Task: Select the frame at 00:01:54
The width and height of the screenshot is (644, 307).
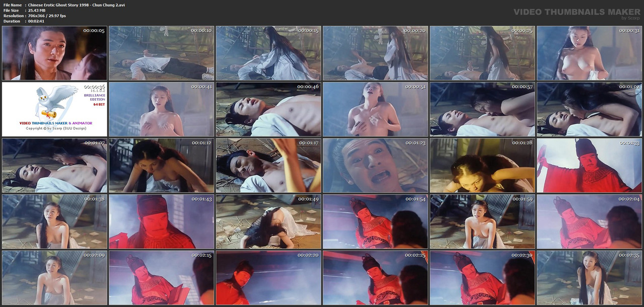Action: click(x=375, y=222)
